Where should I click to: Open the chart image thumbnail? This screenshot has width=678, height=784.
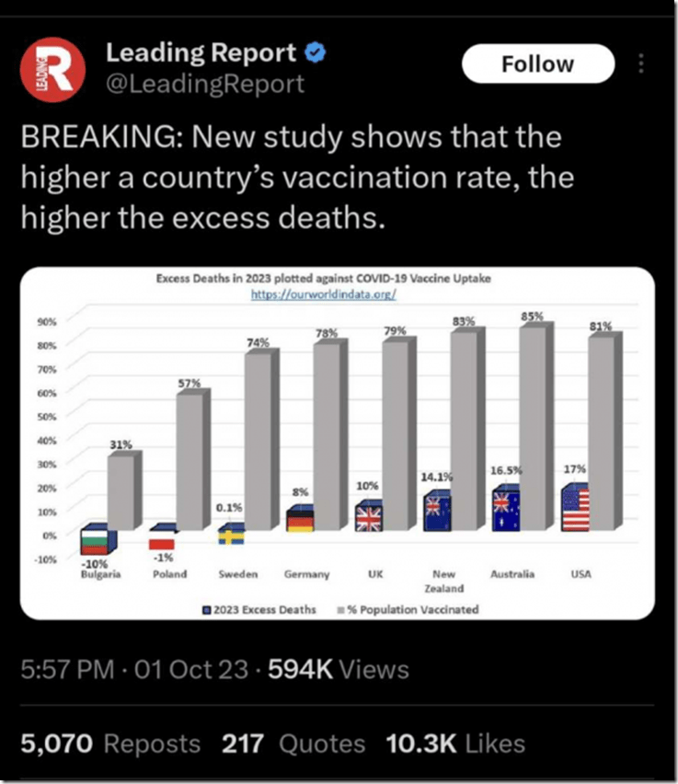337,442
